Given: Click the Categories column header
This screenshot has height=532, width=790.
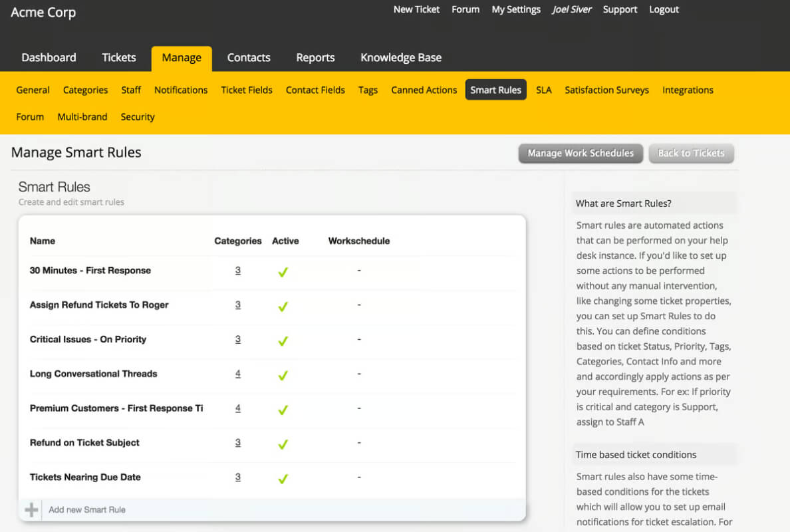Looking at the screenshot, I should (x=238, y=241).
